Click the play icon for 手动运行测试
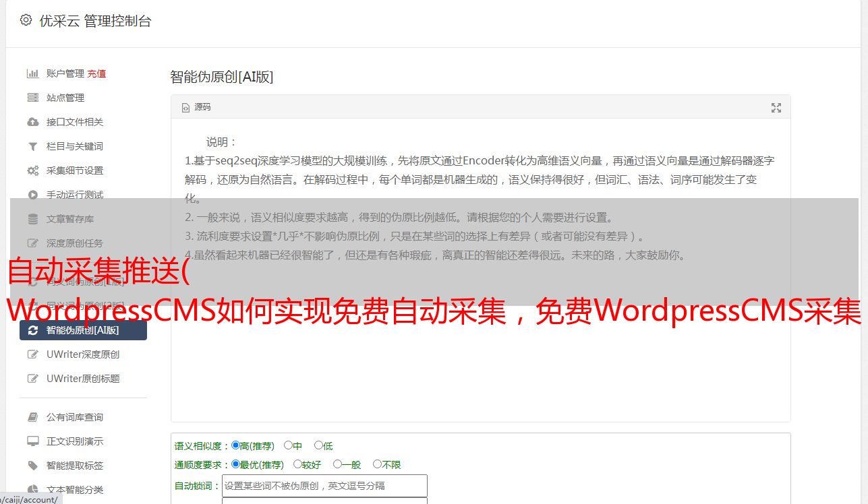The height and width of the screenshot is (504, 868). 32,195
